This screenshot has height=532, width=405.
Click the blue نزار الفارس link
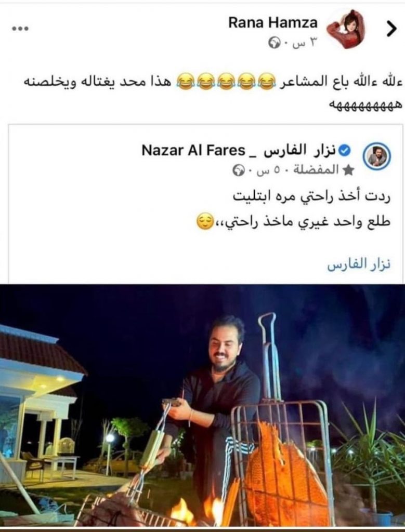coord(359,264)
